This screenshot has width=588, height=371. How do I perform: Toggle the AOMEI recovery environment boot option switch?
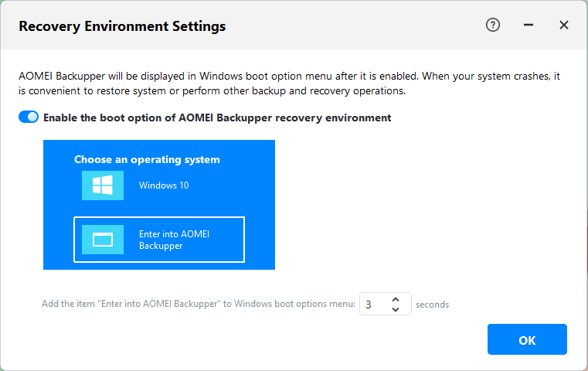click(29, 117)
